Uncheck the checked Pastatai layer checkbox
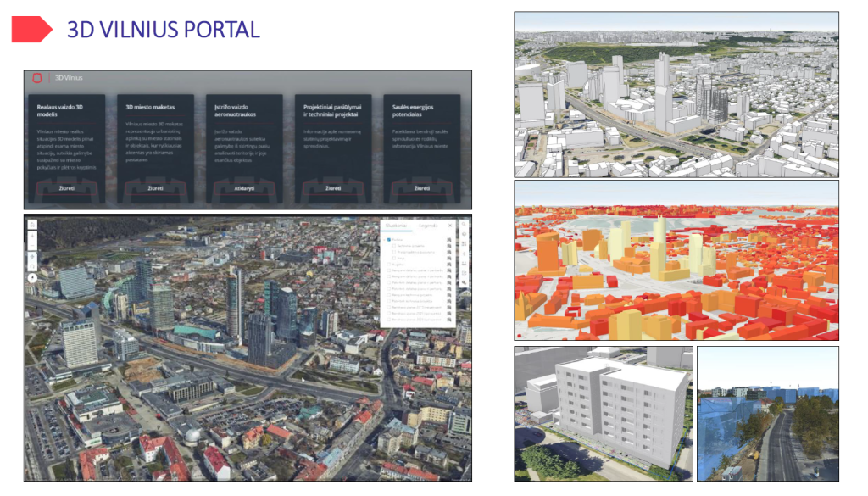Image resolution: width=868 pixels, height=496 pixels. point(390,240)
